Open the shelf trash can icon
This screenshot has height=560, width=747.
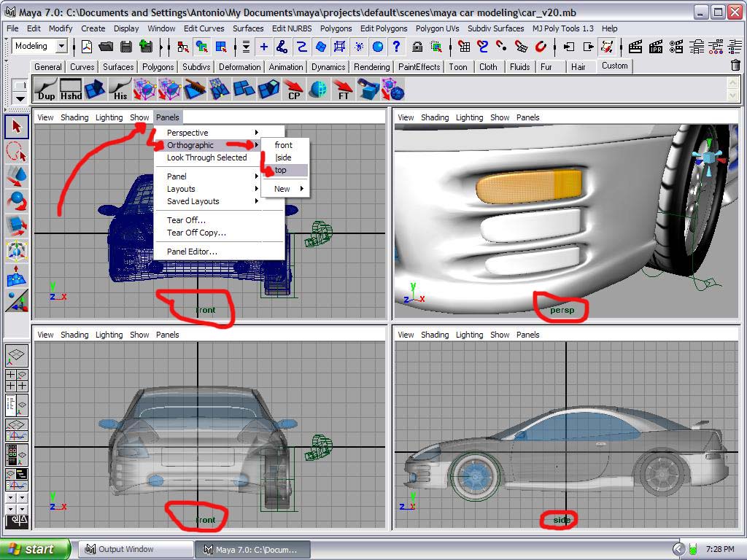pyautogui.click(x=735, y=65)
